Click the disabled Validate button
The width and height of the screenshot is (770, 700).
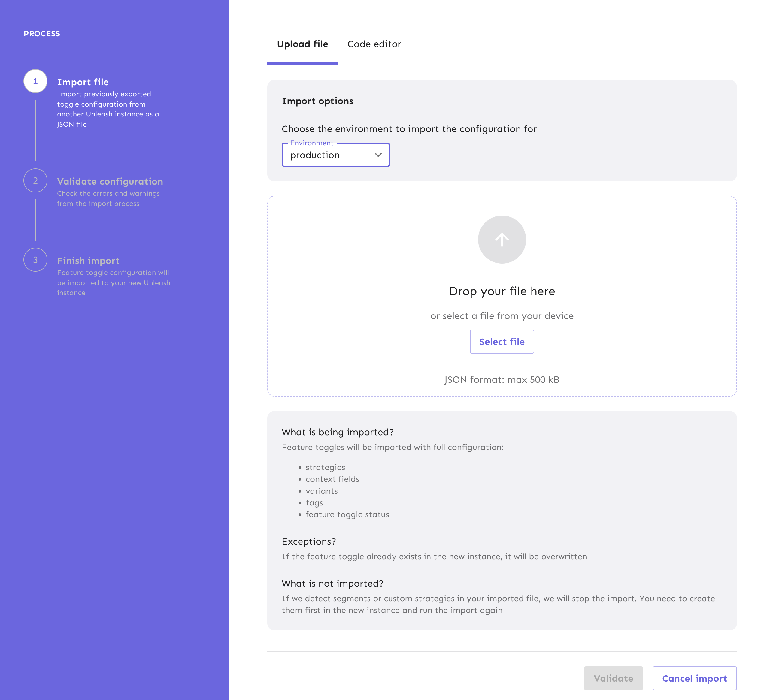(x=614, y=678)
